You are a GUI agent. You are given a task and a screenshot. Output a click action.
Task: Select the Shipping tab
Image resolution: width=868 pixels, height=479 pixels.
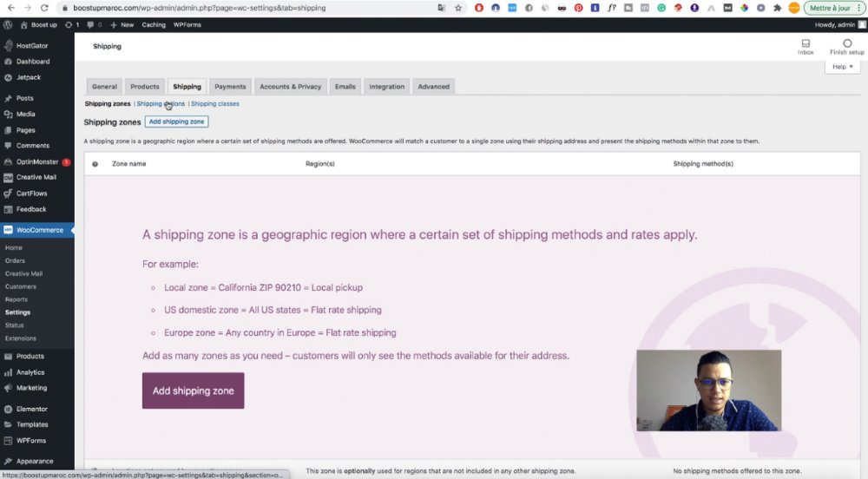(187, 87)
